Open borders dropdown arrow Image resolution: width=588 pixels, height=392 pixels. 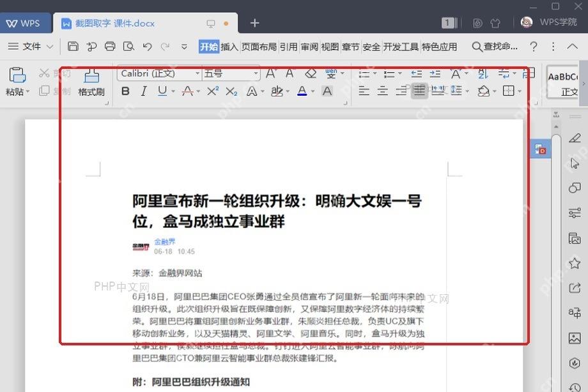click(520, 91)
